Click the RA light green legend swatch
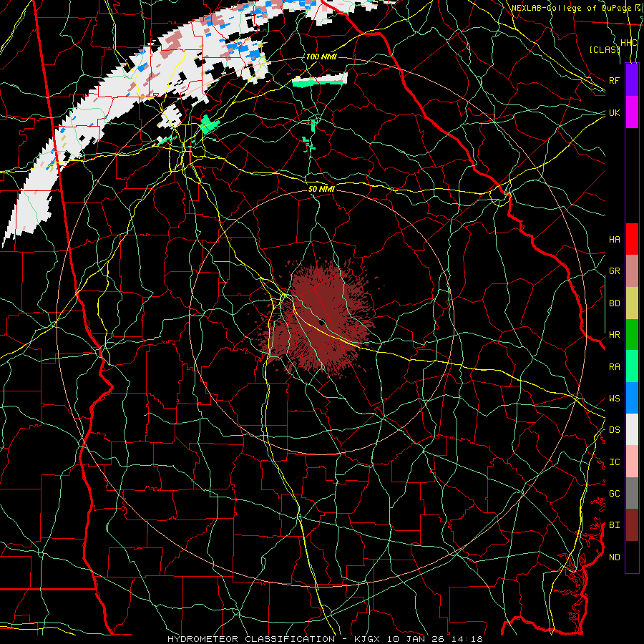 click(x=632, y=366)
